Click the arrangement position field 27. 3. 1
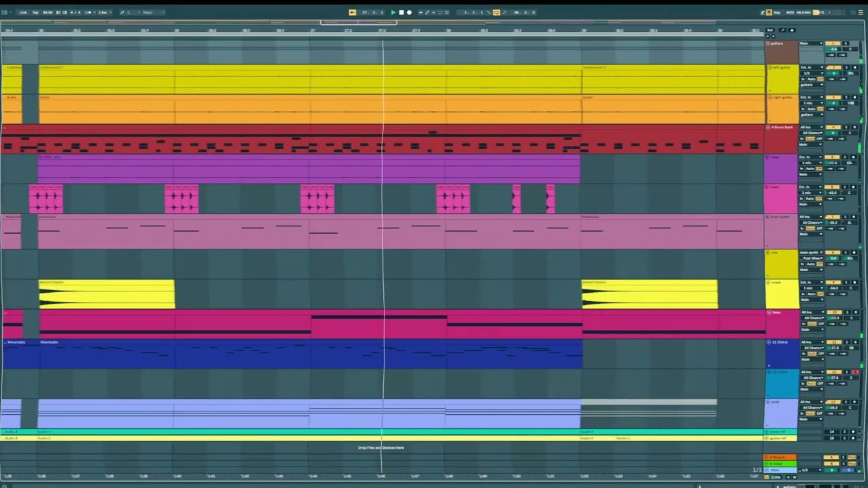Viewport: 868px width, 488px height. [x=373, y=12]
